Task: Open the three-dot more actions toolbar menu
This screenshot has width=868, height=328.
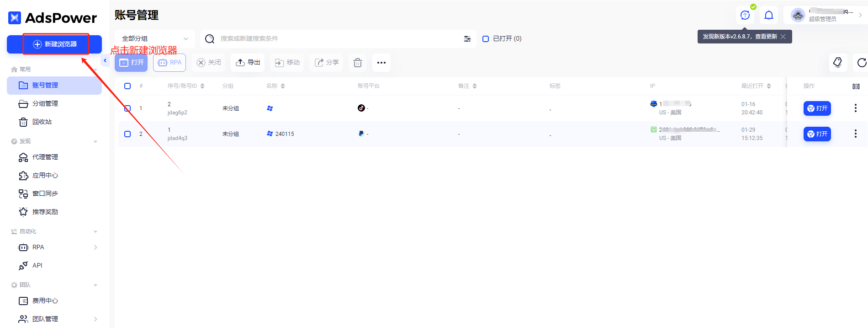Action: [381, 63]
